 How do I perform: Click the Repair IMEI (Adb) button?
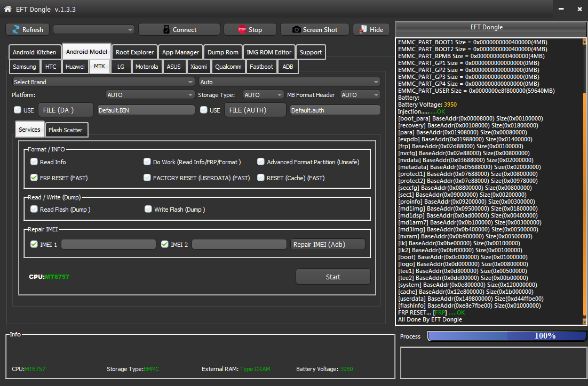(x=328, y=244)
